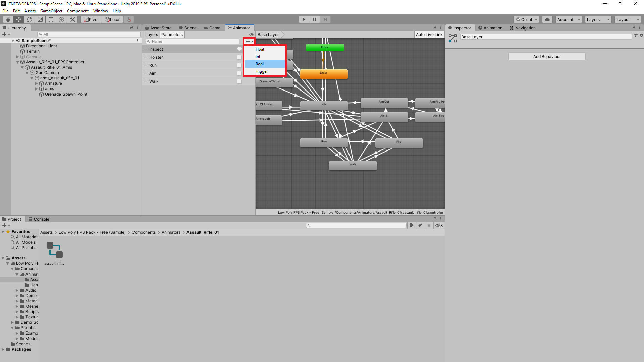
Task: Click the search by label tag icon
Action: (x=420, y=225)
